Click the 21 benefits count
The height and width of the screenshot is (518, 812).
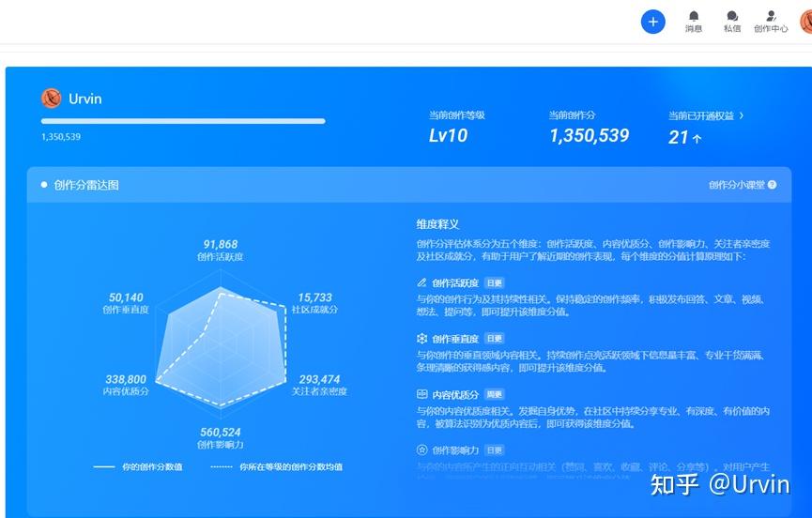[678, 137]
